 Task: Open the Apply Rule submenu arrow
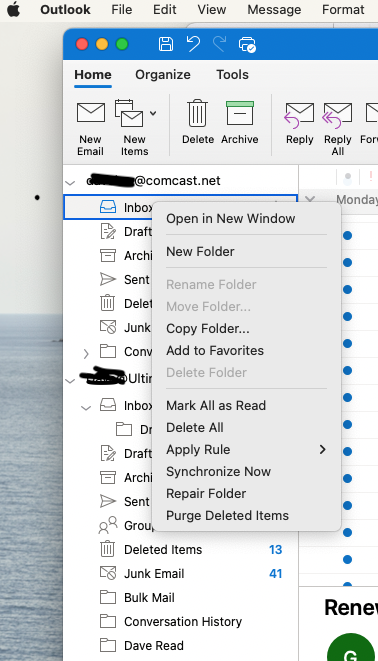(x=323, y=449)
